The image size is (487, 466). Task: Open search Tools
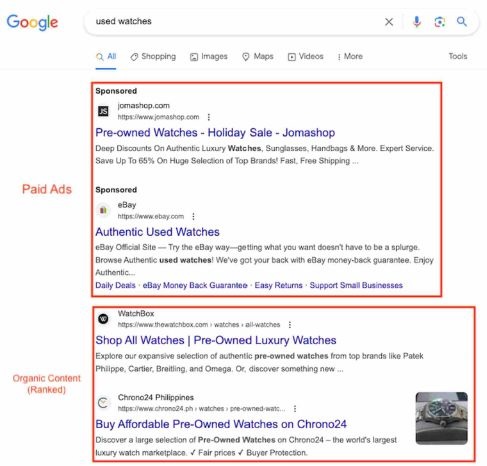[458, 56]
